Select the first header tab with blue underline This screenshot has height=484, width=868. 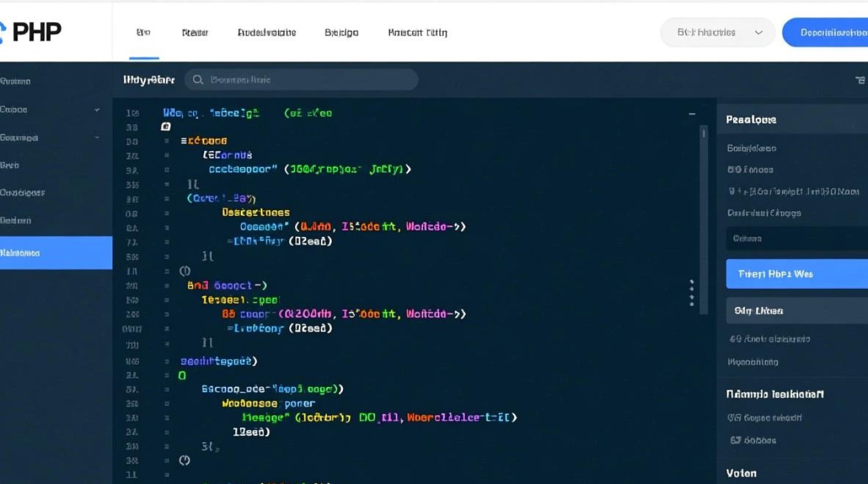[143, 32]
